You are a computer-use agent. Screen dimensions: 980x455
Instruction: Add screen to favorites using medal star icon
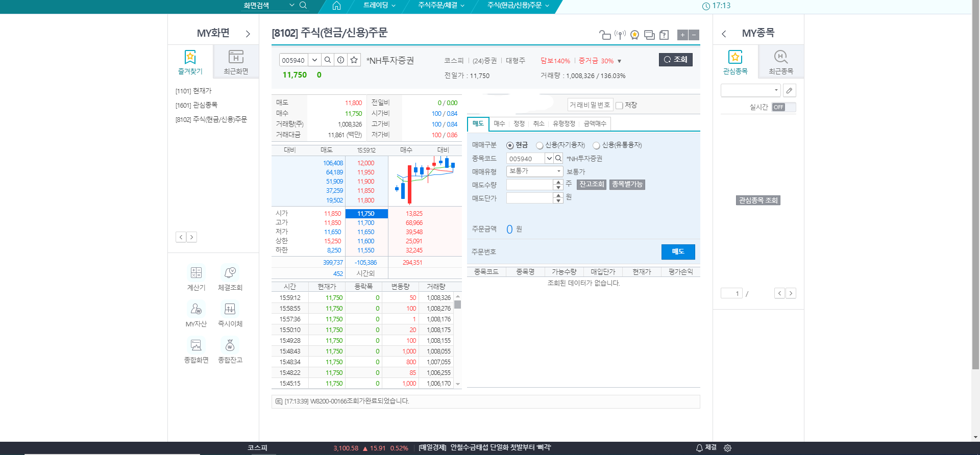[634, 35]
